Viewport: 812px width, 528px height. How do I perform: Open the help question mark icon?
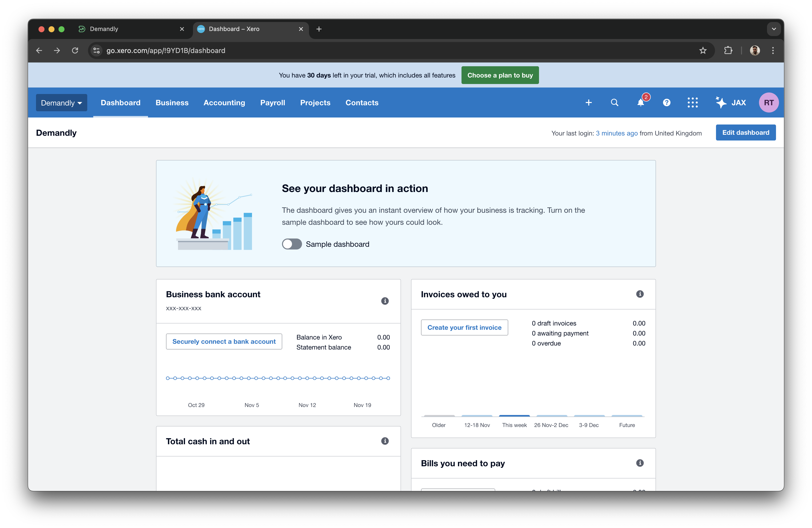(667, 102)
